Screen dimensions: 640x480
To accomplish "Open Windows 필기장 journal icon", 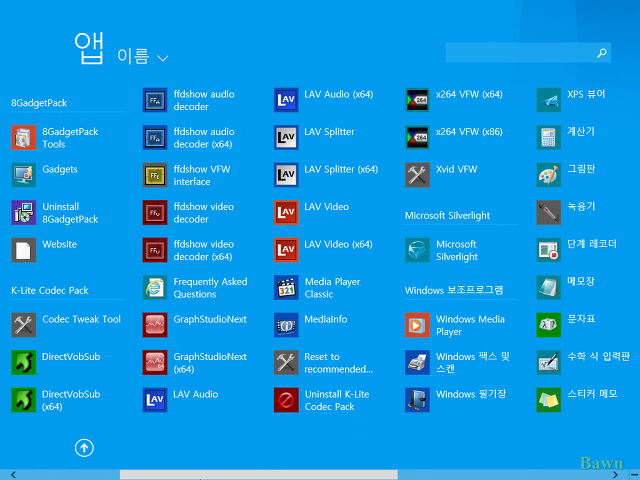I will click(x=417, y=400).
